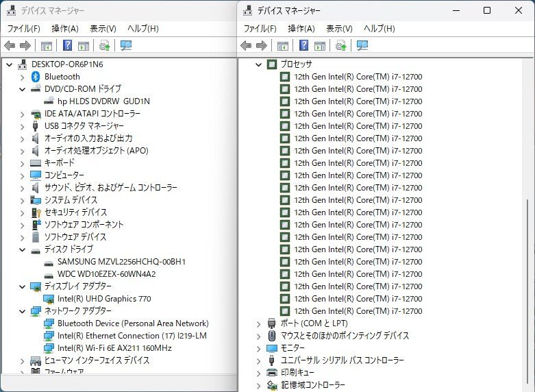The height and width of the screenshot is (392, 535).
Task: Click the セキュリティ デバイス key icon
Action: coord(36,212)
